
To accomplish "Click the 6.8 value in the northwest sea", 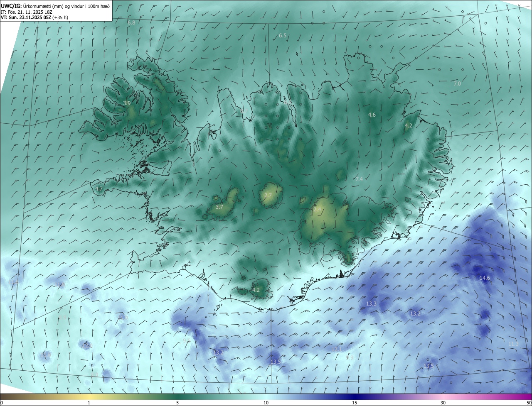I will pyautogui.click(x=131, y=22).
